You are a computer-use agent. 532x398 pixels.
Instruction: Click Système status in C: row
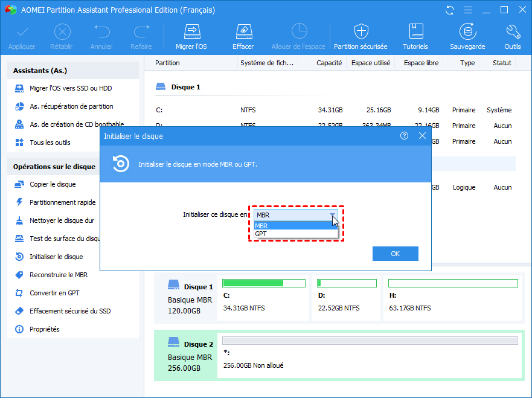[x=499, y=110]
